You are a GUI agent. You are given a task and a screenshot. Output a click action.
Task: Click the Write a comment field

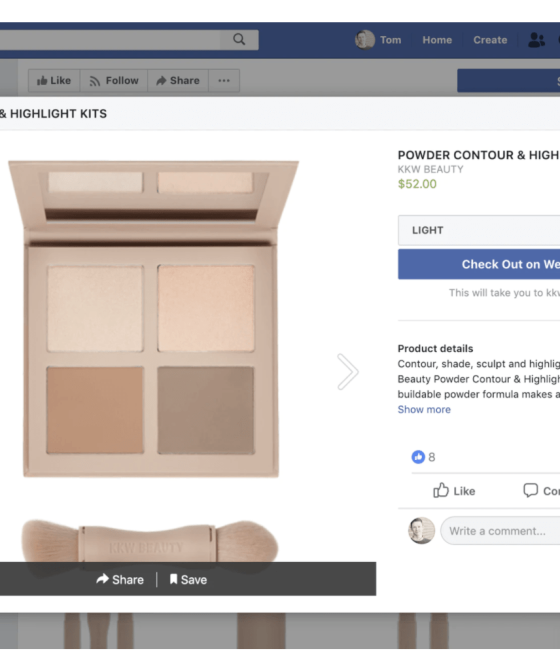click(500, 531)
